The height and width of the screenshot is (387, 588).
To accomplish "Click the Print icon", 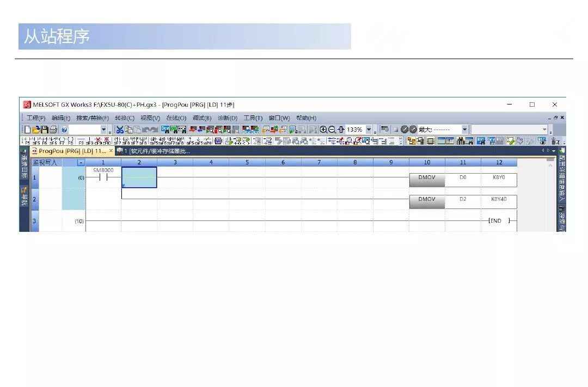I will [x=53, y=130].
